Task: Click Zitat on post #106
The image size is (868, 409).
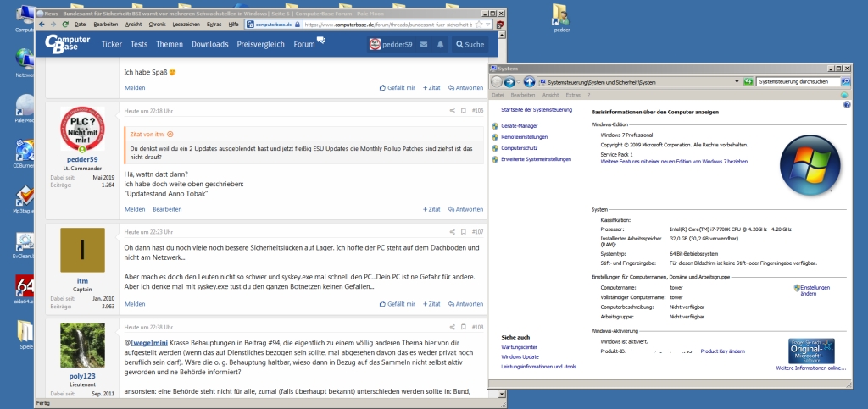Action: point(431,209)
